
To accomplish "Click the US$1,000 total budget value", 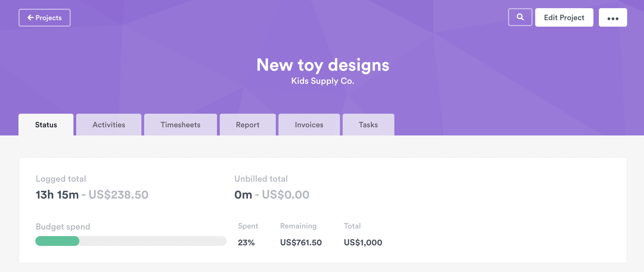I will coord(363,242).
